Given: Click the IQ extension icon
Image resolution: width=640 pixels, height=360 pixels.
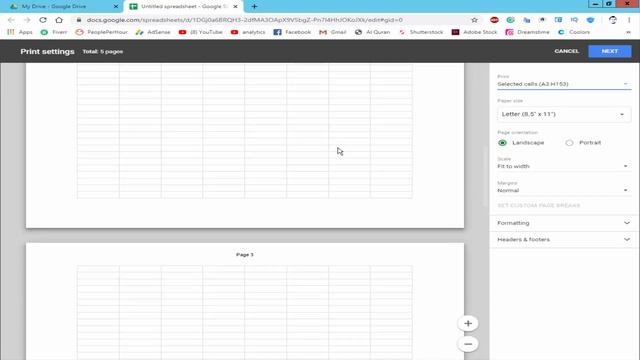Looking at the screenshot, I should pyautogui.click(x=574, y=20).
